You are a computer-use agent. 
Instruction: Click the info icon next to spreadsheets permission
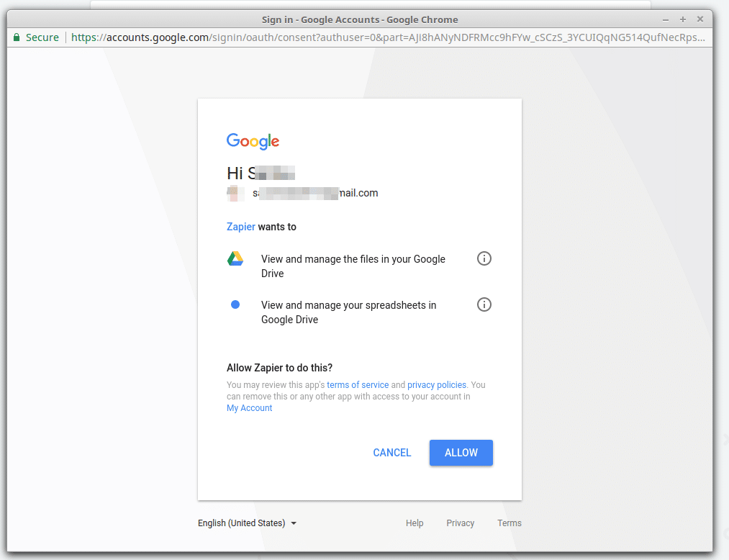(x=484, y=304)
